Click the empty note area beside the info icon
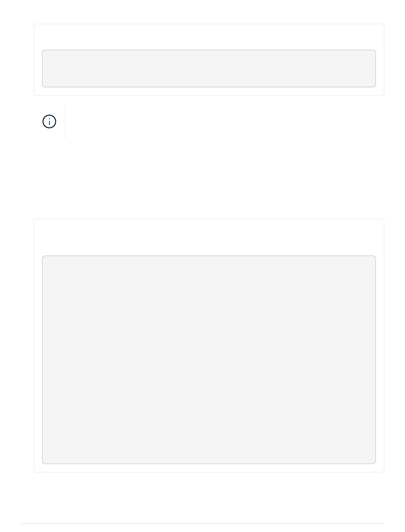This screenshot has width=405, height=532. (224, 121)
